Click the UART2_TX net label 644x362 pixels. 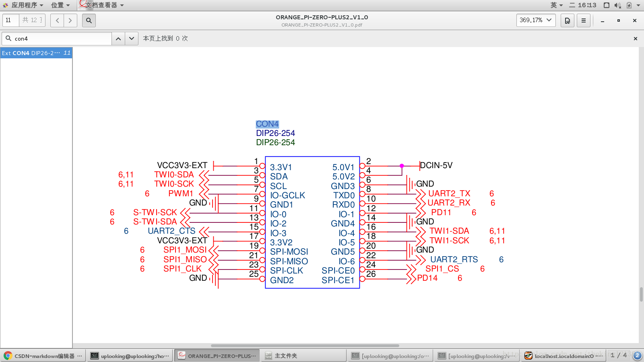tap(449, 193)
